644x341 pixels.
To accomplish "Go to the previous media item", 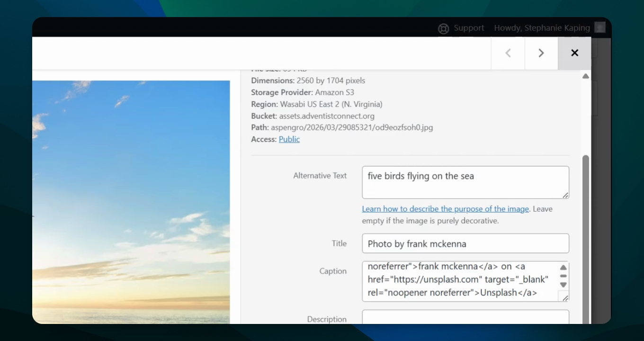I will pos(508,53).
